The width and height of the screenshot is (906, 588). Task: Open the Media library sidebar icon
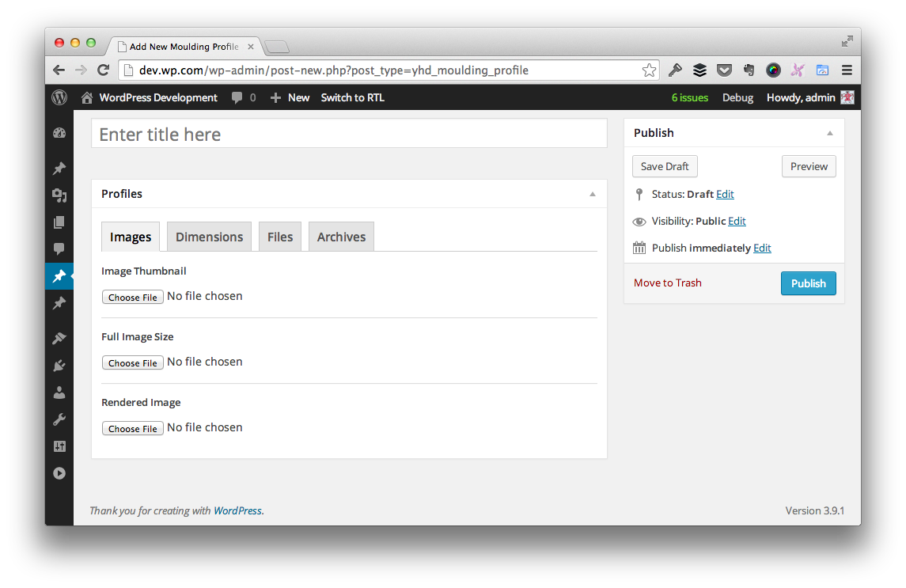[x=59, y=195]
